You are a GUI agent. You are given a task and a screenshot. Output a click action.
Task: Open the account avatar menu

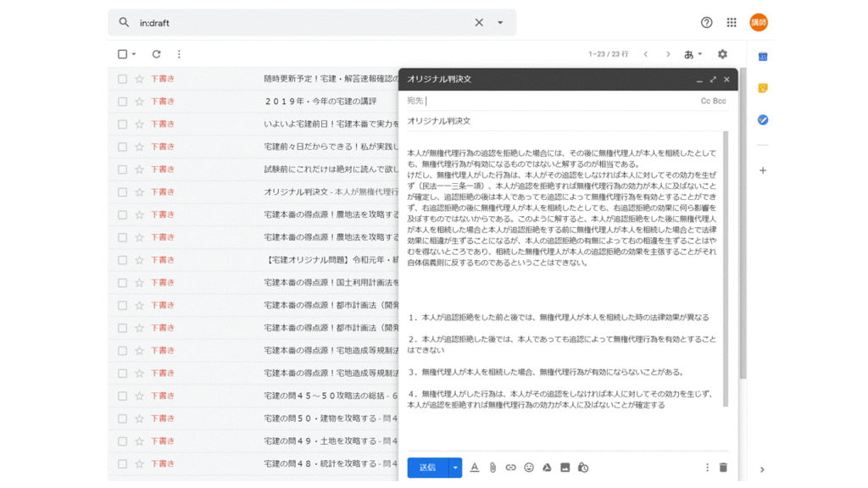pos(759,23)
